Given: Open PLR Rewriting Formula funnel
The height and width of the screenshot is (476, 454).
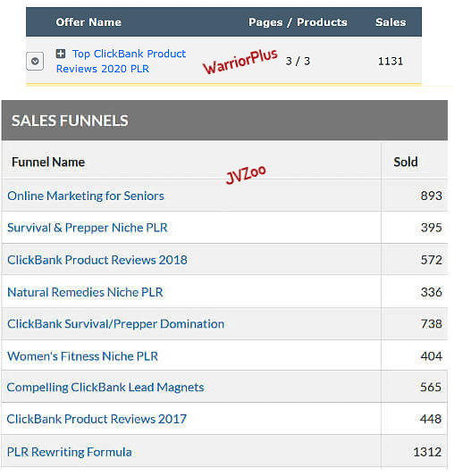Looking at the screenshot, I should [x=70, y=452].
